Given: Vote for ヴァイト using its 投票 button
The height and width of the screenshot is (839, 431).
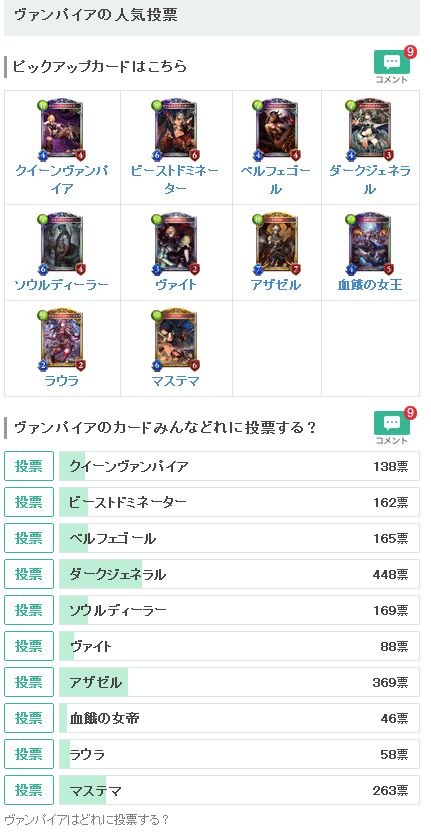Looking at the screenshot, I should pyautogui.click(x=29, y=646).
